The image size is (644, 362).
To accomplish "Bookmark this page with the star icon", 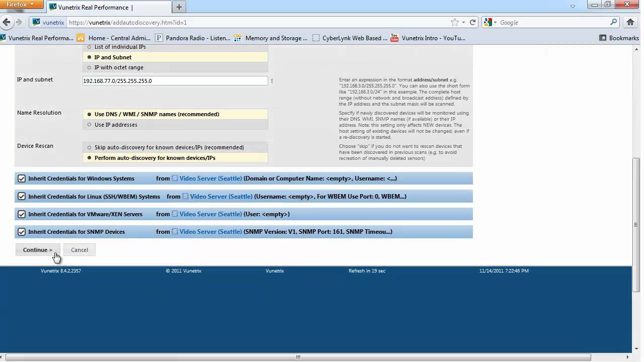I will [455, 22].
